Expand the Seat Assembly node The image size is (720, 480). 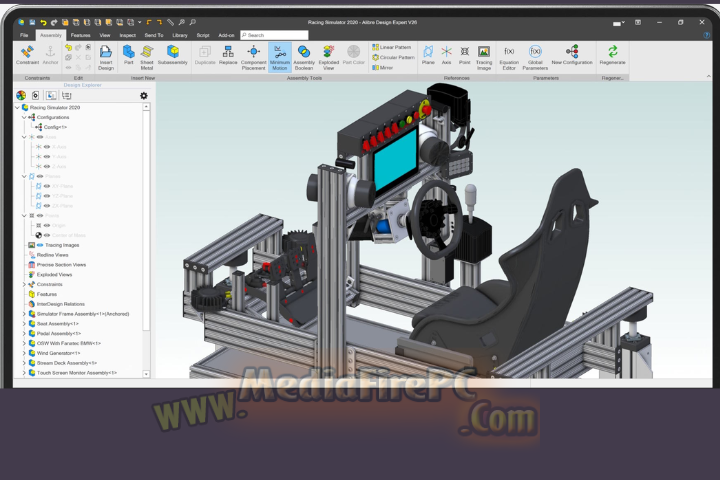click(x=24, y=324)
